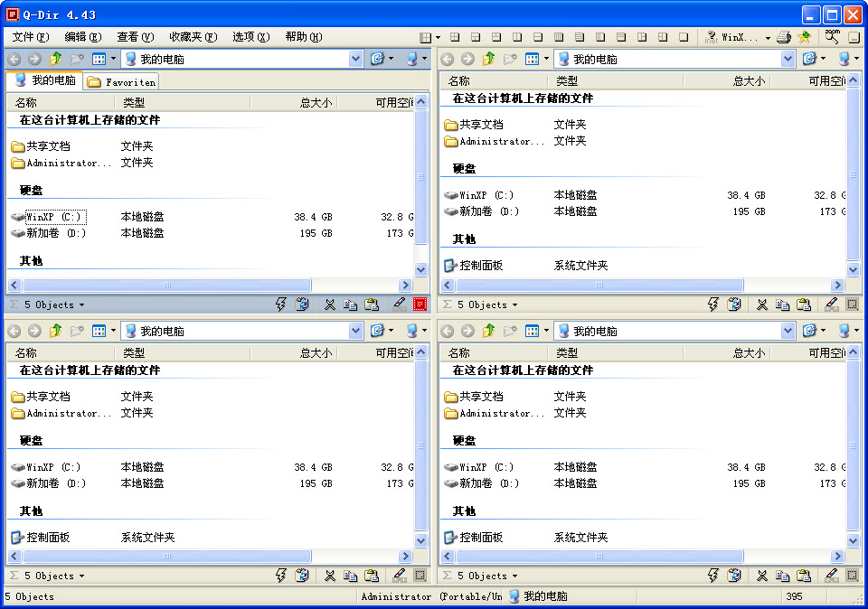Open the view mode dropdown in the upper-left pane

coord(114,59)
